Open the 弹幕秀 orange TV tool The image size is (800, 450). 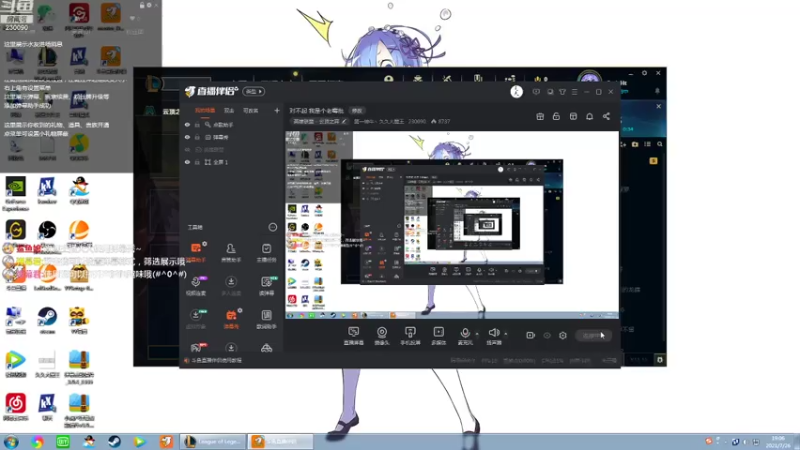click(x=231, y=318)
